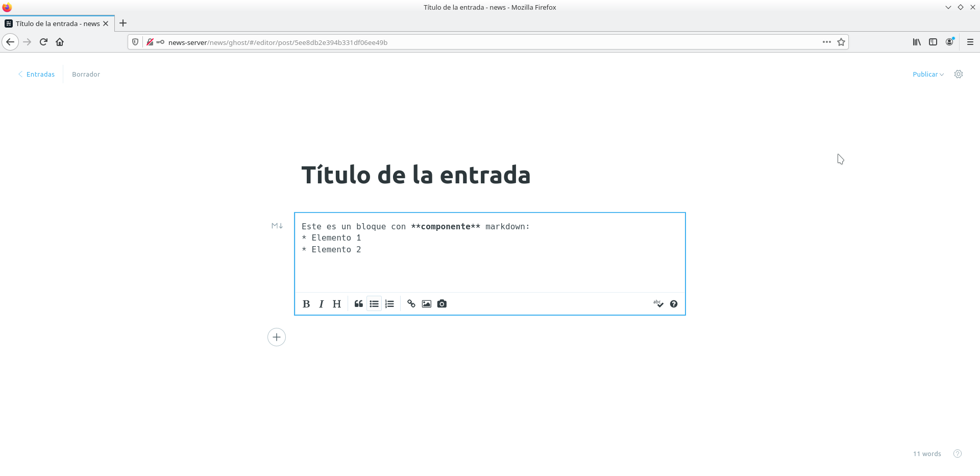Expand the Publicar dropdown

tap(928, 74)
